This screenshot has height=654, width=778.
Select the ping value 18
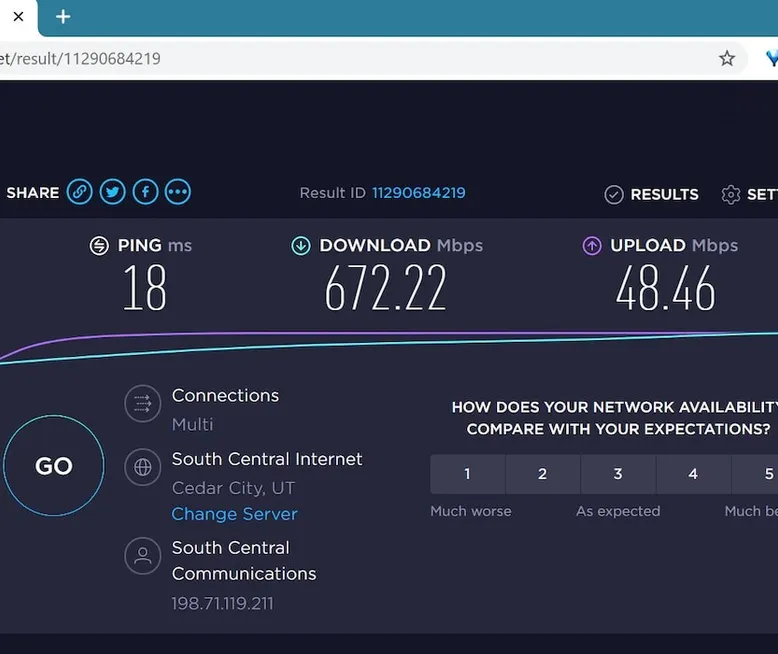[144, 288]
